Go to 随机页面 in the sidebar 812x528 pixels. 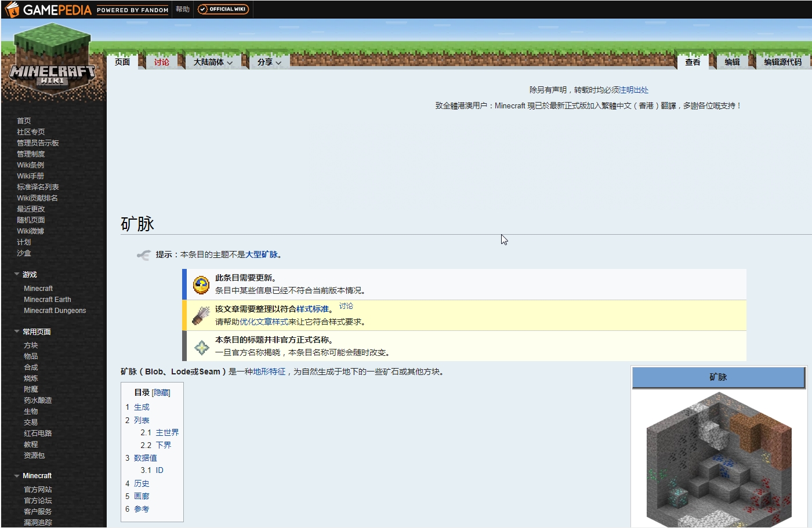(31, 220)
